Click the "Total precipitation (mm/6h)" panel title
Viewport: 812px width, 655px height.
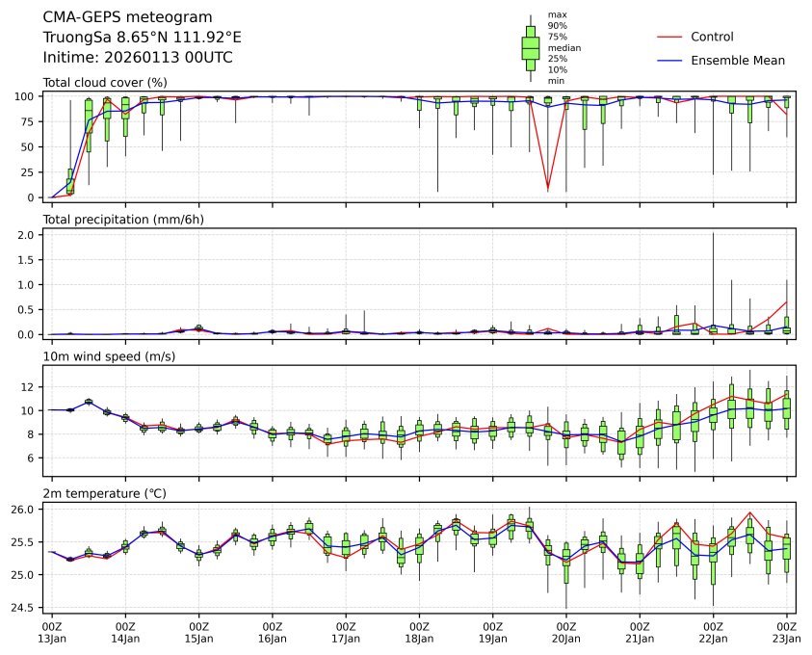[123, 220]
